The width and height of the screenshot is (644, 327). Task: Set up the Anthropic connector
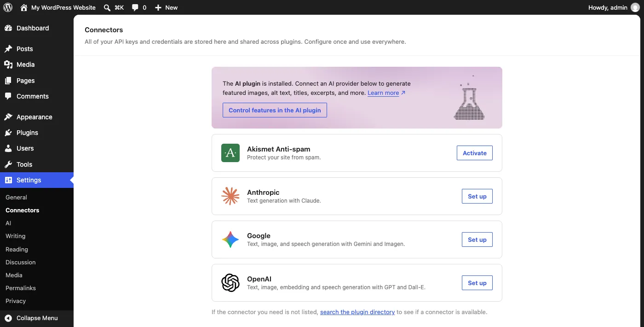point(477,196)
